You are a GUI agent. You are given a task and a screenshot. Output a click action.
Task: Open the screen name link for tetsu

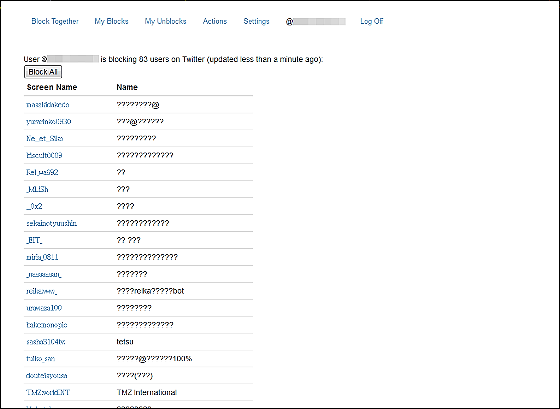pyautogui.click(x=46, y=342)
